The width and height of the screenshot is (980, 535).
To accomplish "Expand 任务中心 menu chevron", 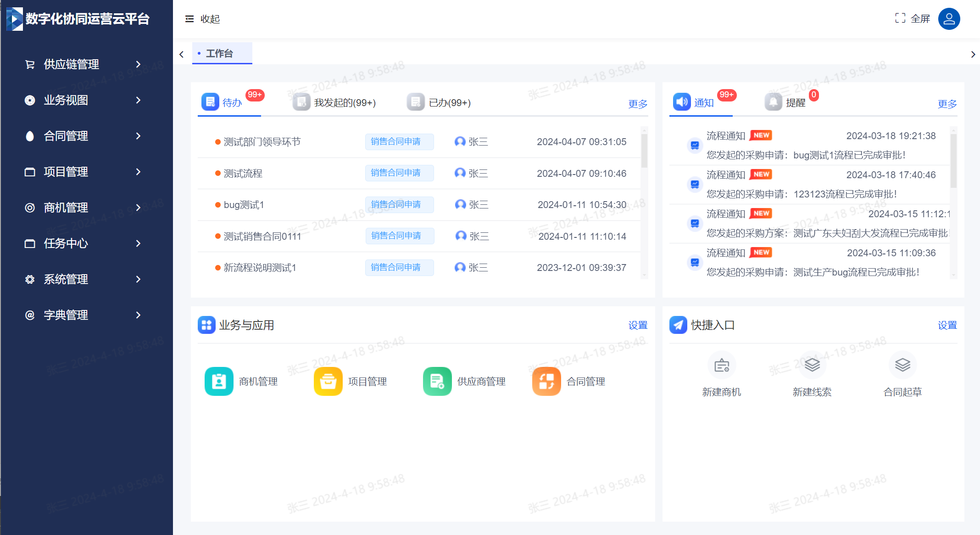I will (138, 243).
